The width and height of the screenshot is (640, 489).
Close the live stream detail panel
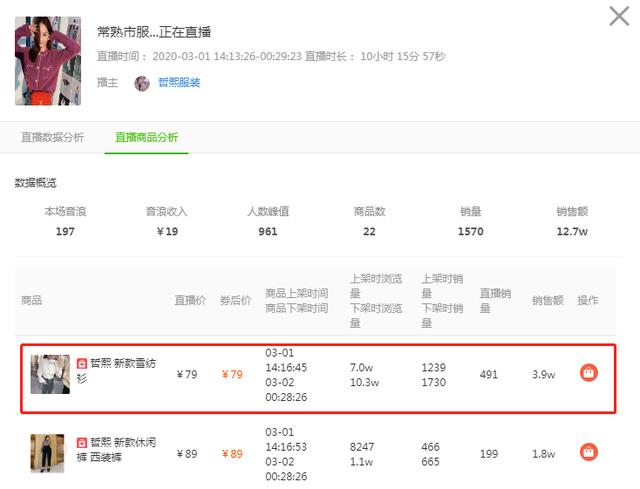pos(619,16)
